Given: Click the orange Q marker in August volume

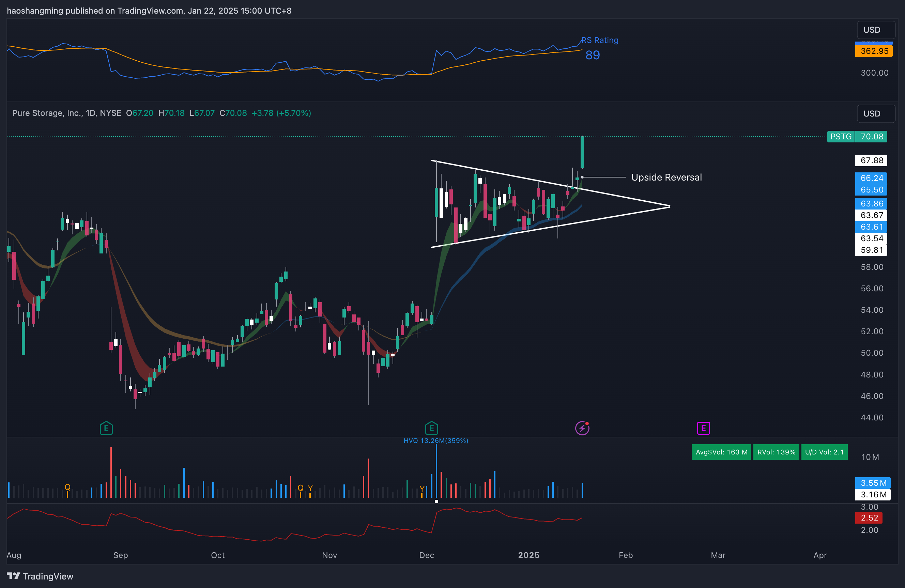Looking at the screenshot, I should (x=67, y=487).
